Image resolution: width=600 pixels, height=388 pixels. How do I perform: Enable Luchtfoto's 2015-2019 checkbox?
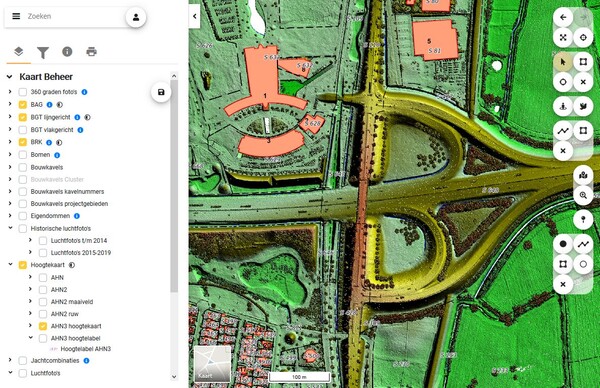[x=43, y=253]
